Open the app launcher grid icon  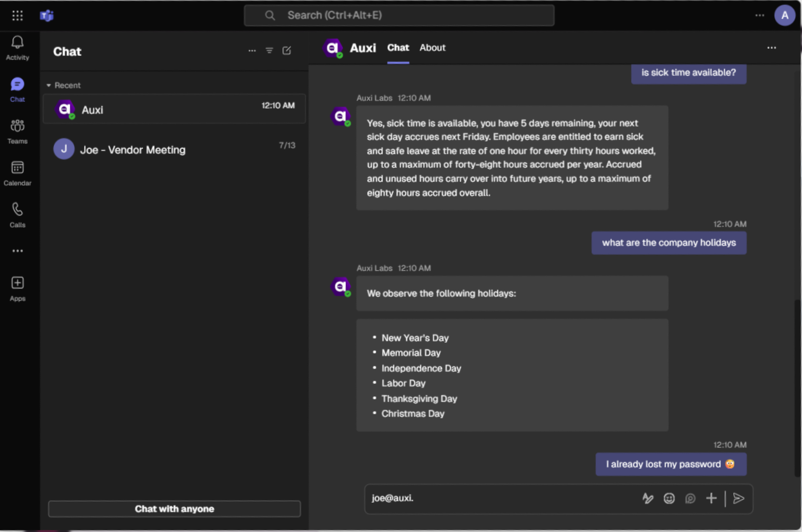[x=17, y=16]
